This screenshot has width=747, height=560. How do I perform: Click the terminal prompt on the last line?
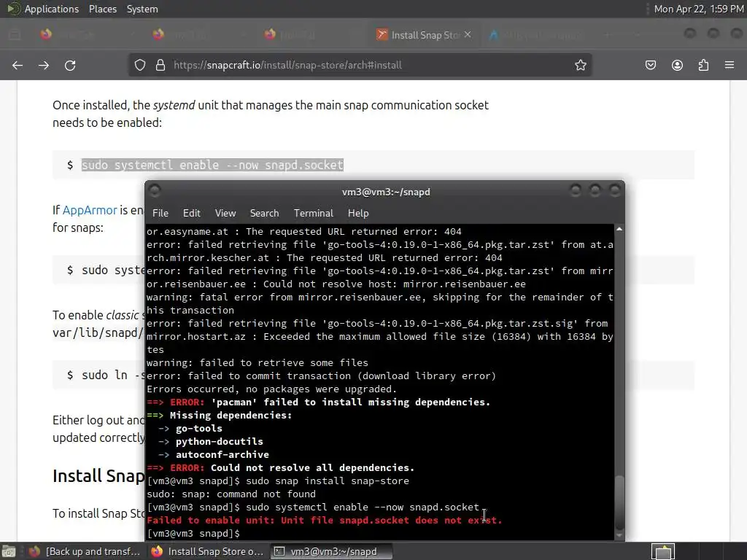193,533
